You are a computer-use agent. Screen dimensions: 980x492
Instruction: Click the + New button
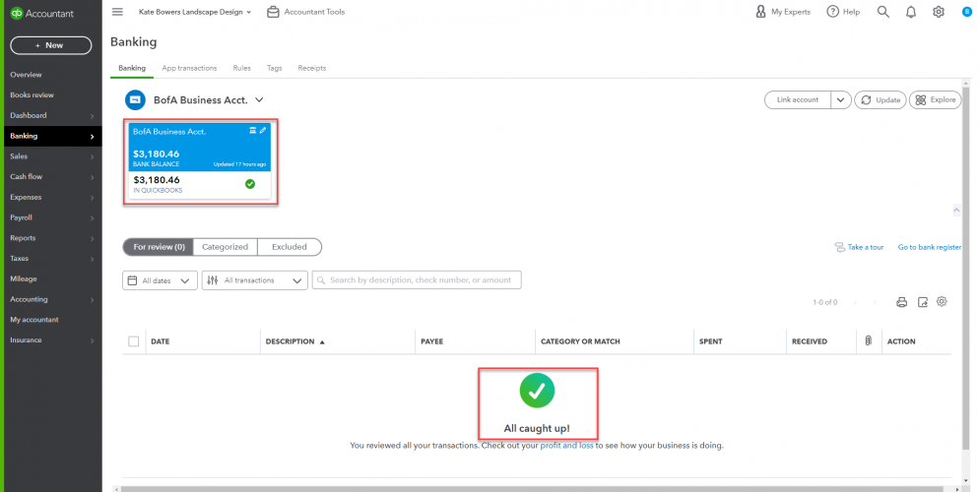coord(50,45)
